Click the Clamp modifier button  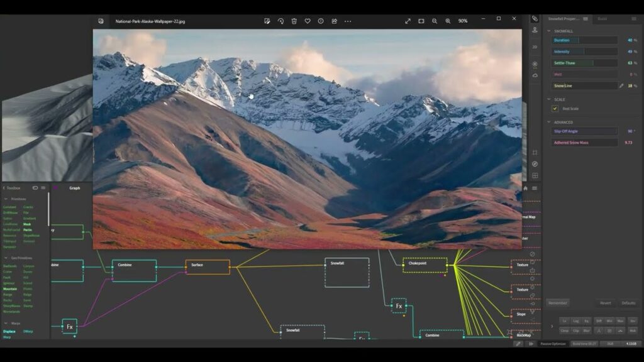click(565, 331)
